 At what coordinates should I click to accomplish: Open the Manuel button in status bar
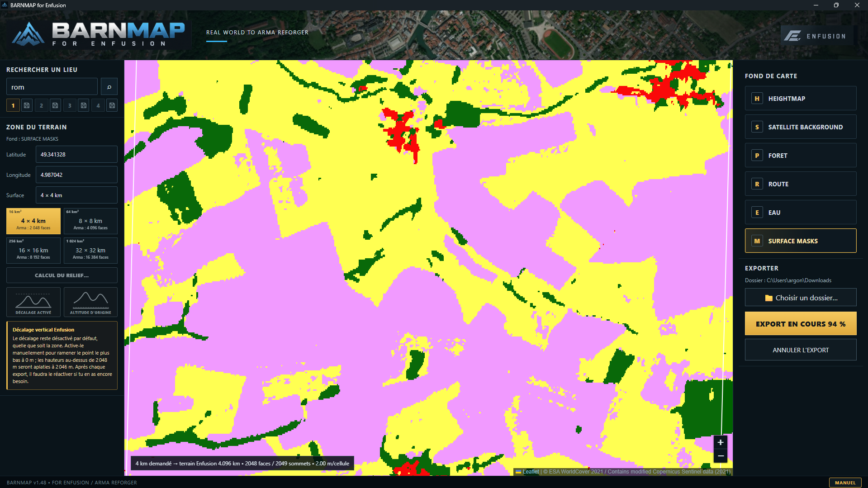(845, 483)
